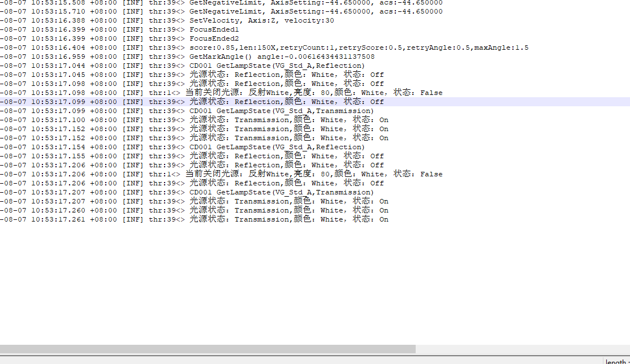
Task: Click the empty scrollbar track right of thumb
Action: [520, 349]
